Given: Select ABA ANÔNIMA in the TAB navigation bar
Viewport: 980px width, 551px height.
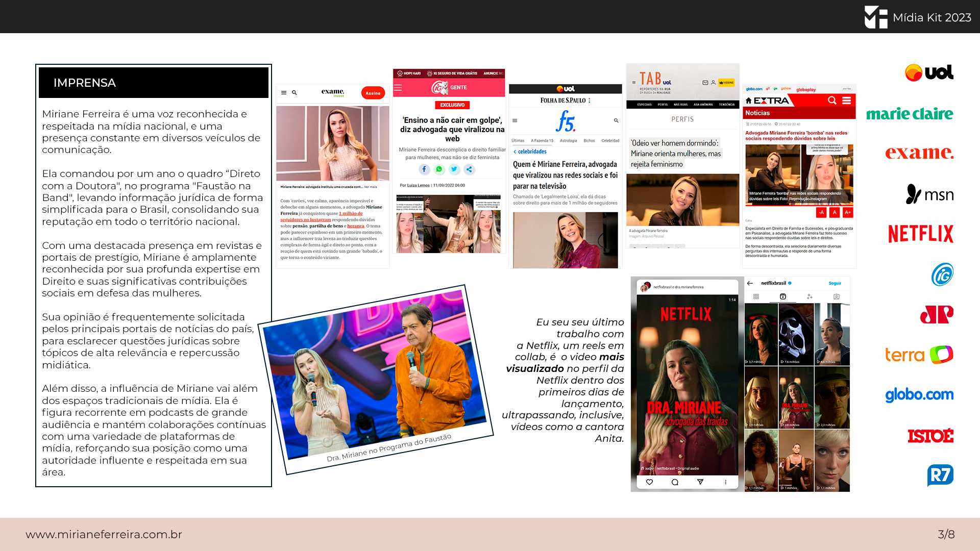Looking at the screenshot, I should point(703,105).
